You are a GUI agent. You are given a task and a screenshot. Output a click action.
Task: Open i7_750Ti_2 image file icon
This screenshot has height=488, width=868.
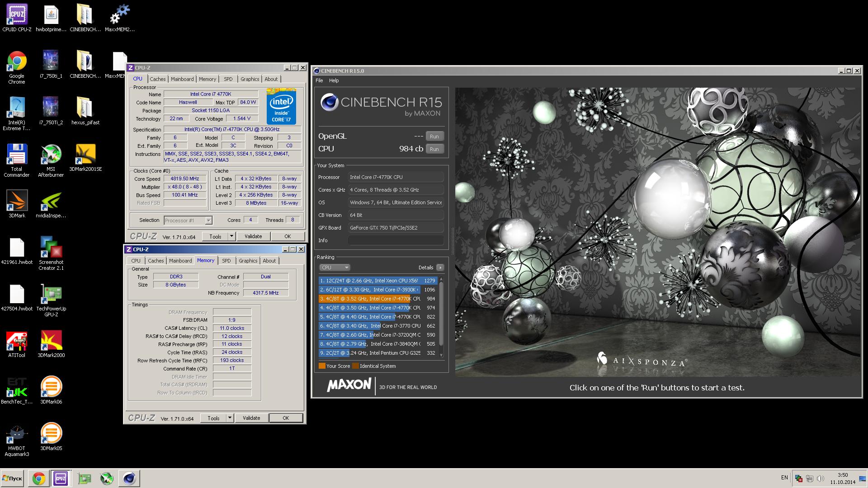[x=51, y=111]
